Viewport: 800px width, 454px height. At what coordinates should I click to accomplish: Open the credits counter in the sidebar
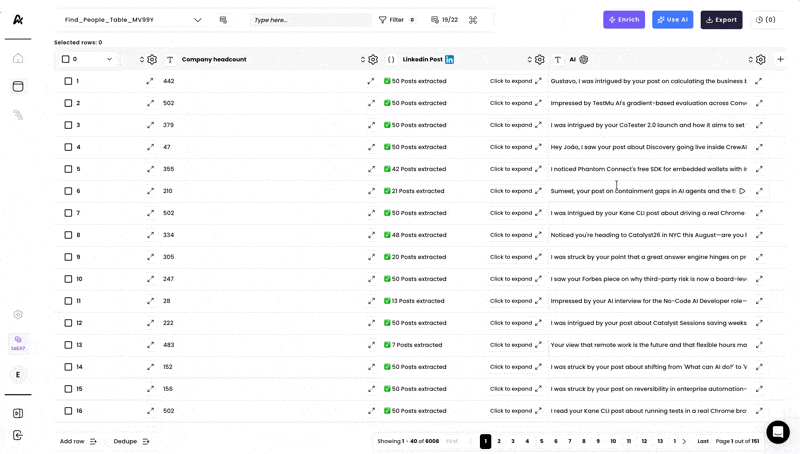coord(18,343)
